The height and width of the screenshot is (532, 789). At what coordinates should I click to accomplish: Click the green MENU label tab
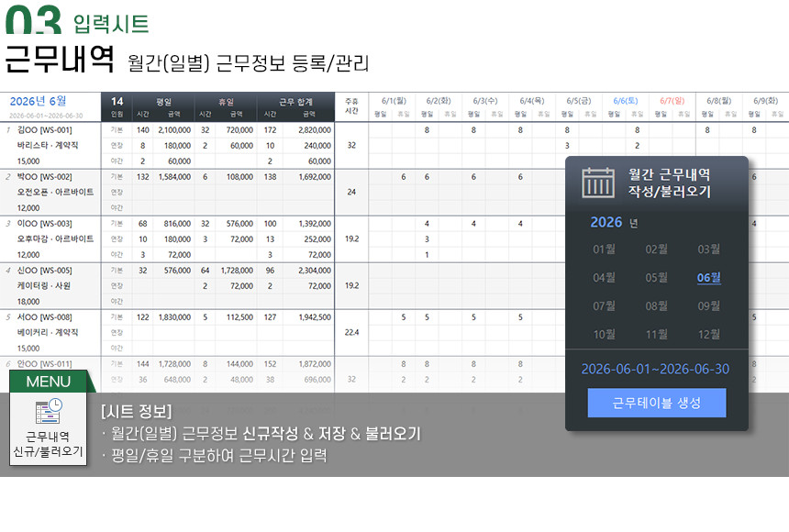(48, 382)
